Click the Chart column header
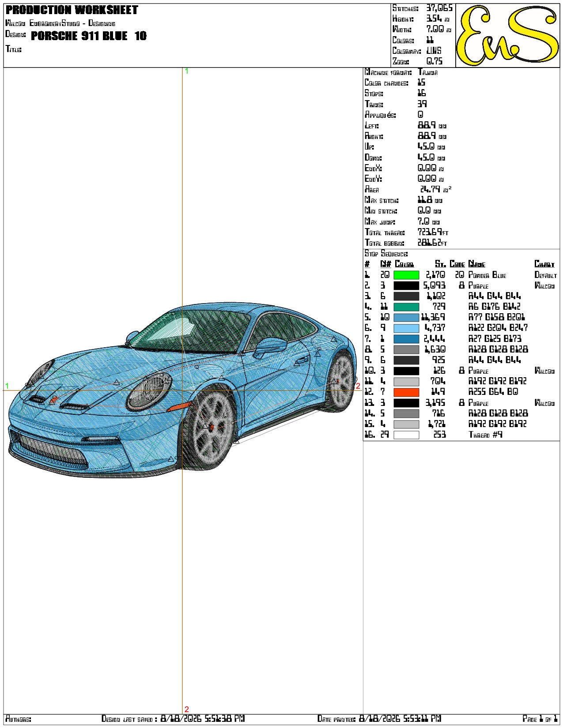Image resolution: width=563 pixels, height=728 pixels. point(544,264)
